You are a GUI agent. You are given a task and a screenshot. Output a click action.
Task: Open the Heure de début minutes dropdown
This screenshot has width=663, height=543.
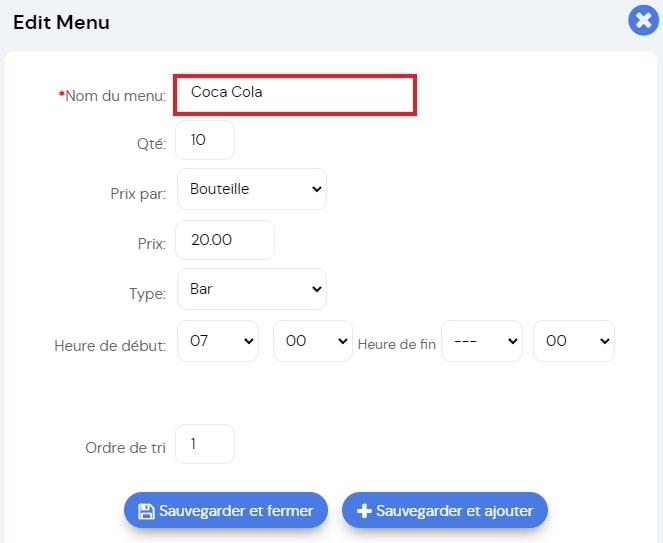pos(313,341)
